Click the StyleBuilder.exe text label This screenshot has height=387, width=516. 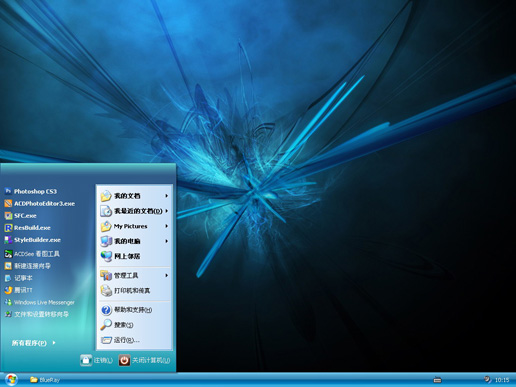click(37, 240)
